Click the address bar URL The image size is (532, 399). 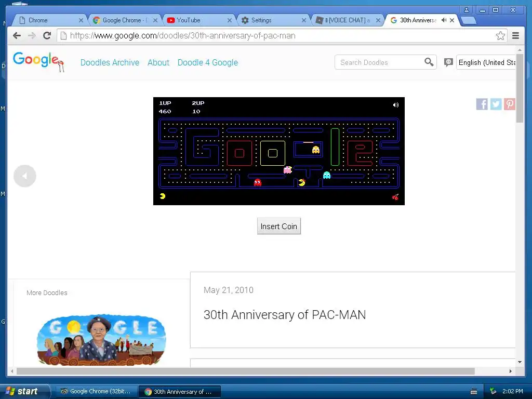(x=182, y=36)
